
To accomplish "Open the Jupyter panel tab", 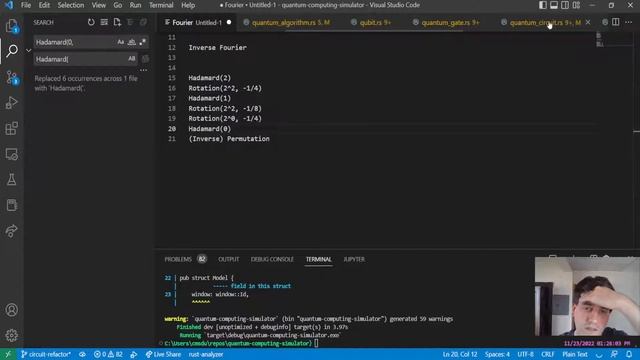I will coord(354,259).
